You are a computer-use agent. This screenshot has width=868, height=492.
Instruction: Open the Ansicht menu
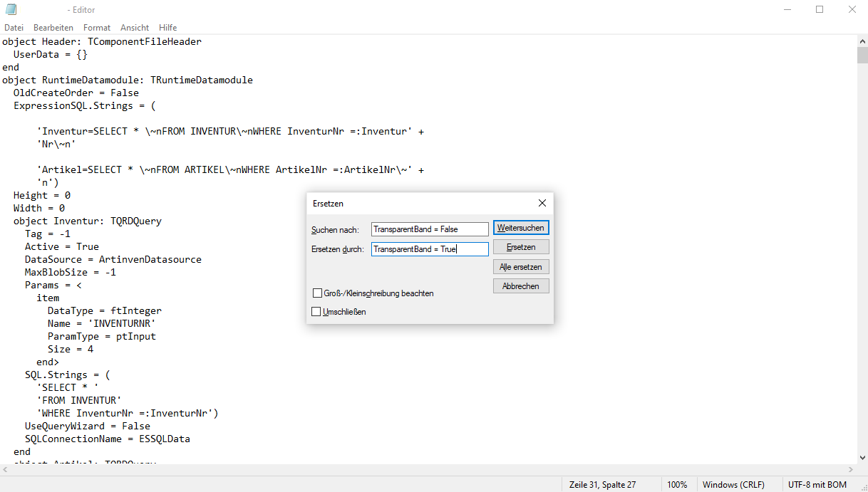tap(135, 28)
